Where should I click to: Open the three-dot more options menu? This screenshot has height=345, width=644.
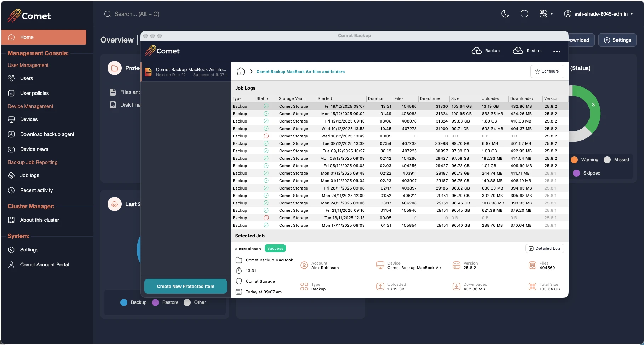point(557,51)
